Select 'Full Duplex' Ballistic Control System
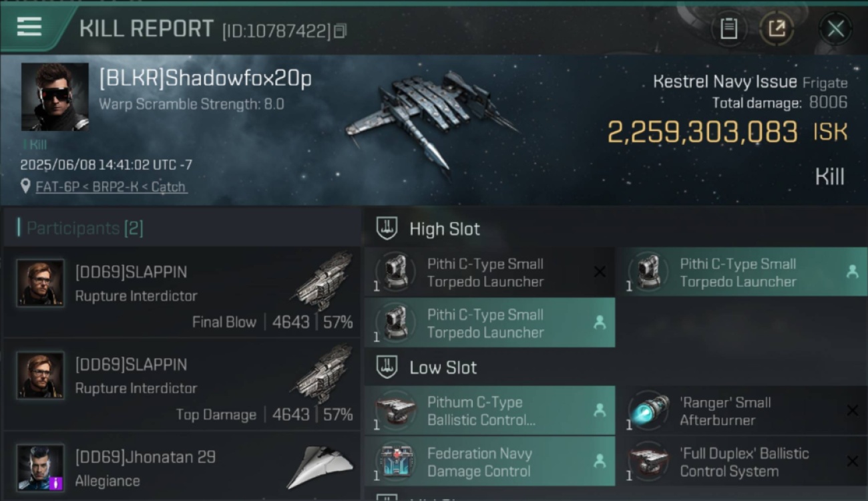Image resolution: width=868 pixels, height=501 pixels. pos(742,462)
